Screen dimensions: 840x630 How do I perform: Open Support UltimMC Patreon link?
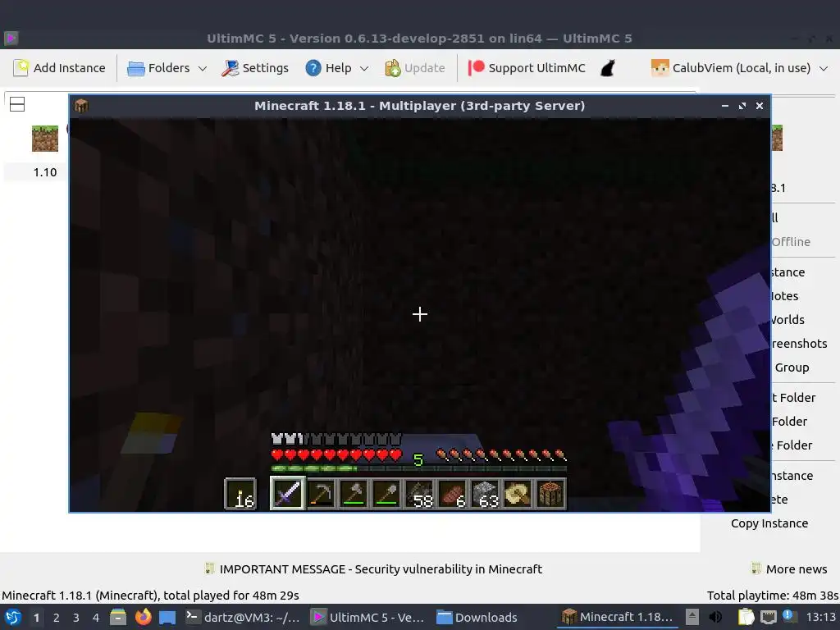tap(527, 68)
